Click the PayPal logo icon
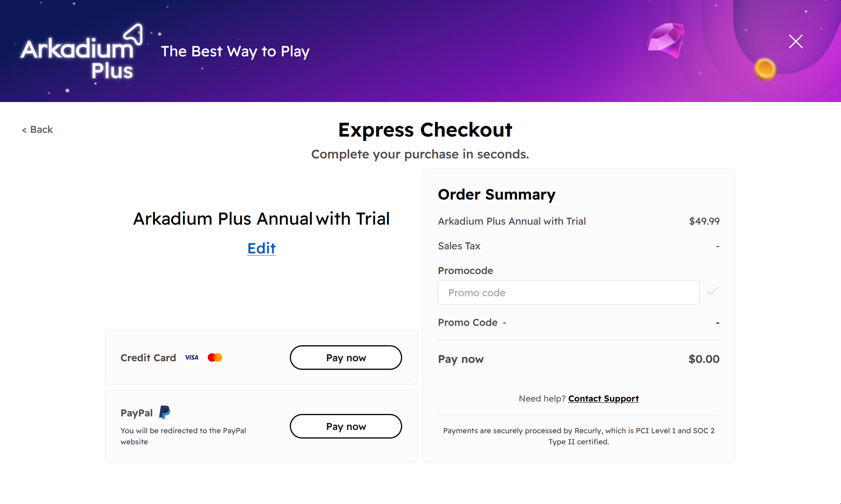 click(165, 412)
